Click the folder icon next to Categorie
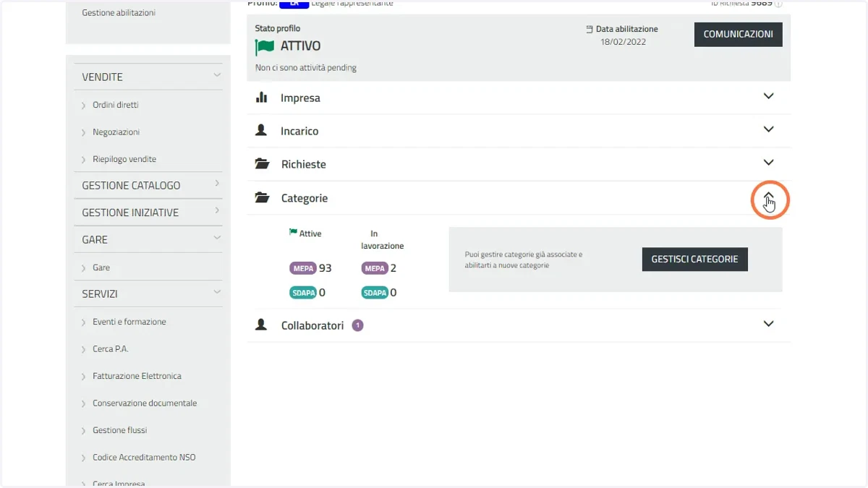Image resolution: width=868 pixels, height=488 pixels. point(263,197)
